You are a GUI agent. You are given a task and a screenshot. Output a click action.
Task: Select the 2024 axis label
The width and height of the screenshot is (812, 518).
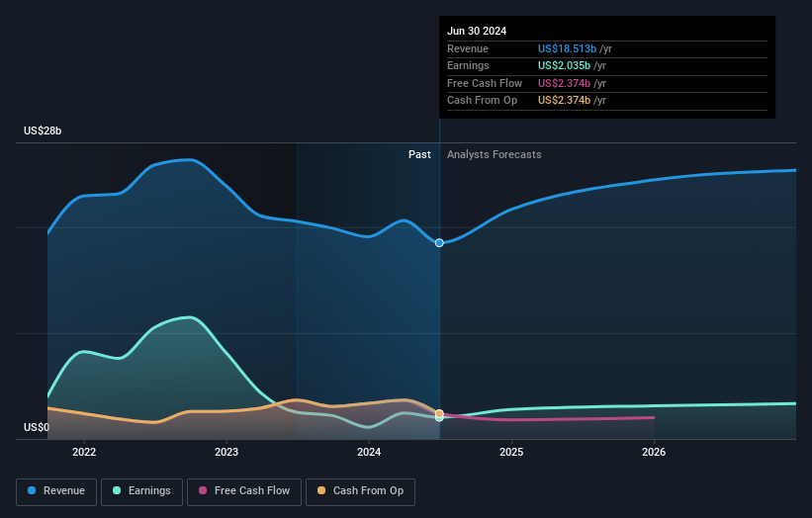(x=369, y=453)
